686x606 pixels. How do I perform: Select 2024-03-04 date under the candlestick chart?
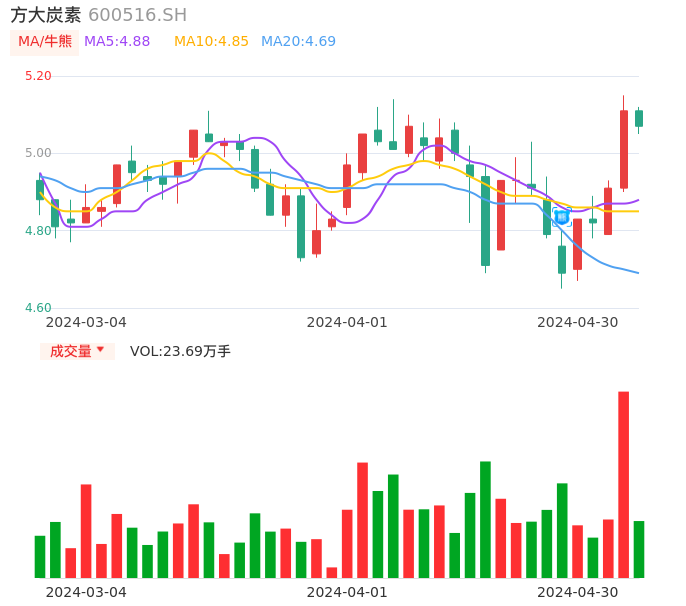86,322
